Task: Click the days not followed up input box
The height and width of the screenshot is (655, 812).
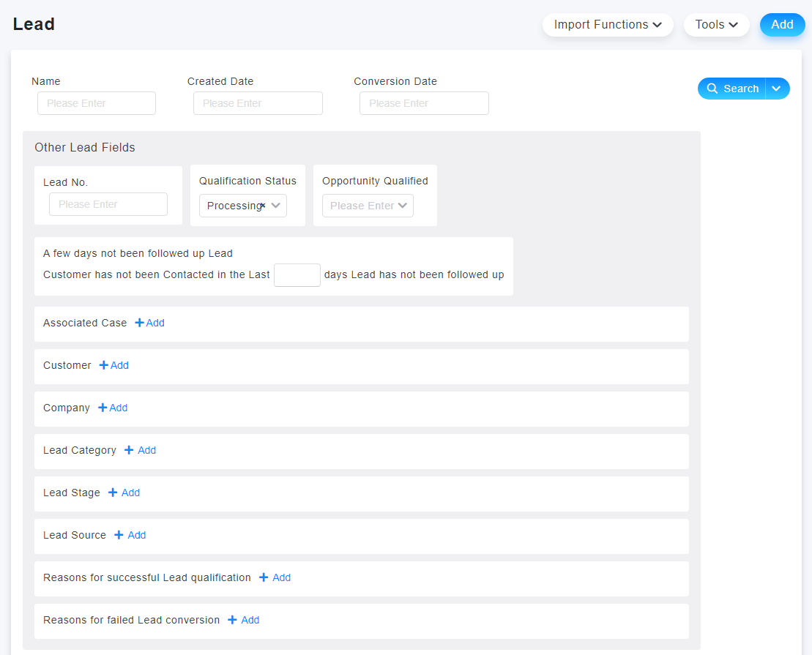Action: click(x=297, y=275)
